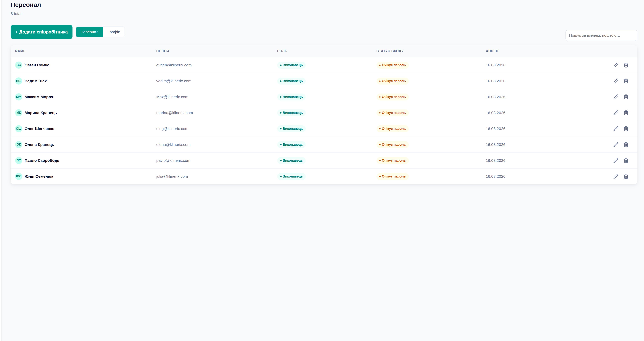The image size is (644, 341).
Task: Click Очікує пароль status for Вадим Шах
Action: pyautogui.click(x=392, y=81)
